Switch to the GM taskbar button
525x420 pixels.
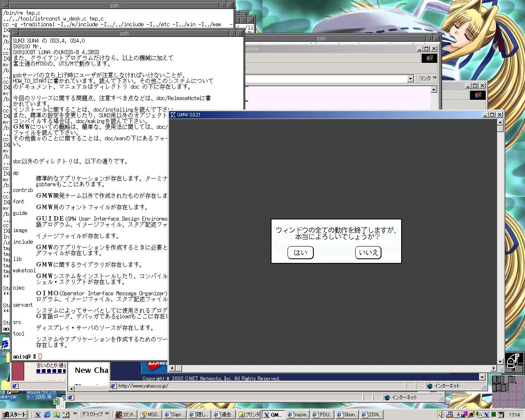[x=273, y=415]
